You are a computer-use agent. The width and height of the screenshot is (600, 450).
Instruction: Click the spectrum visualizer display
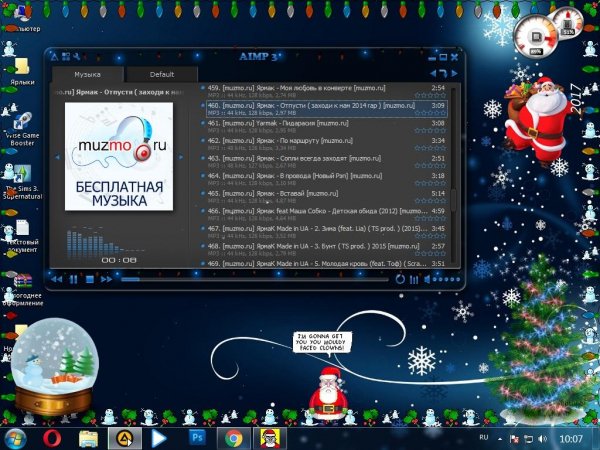click(105, 240)
